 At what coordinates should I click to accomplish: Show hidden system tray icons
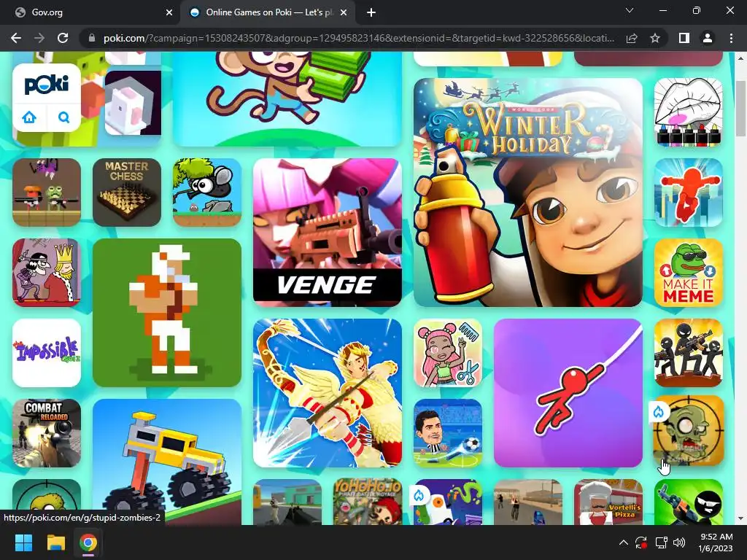[623, 542]
